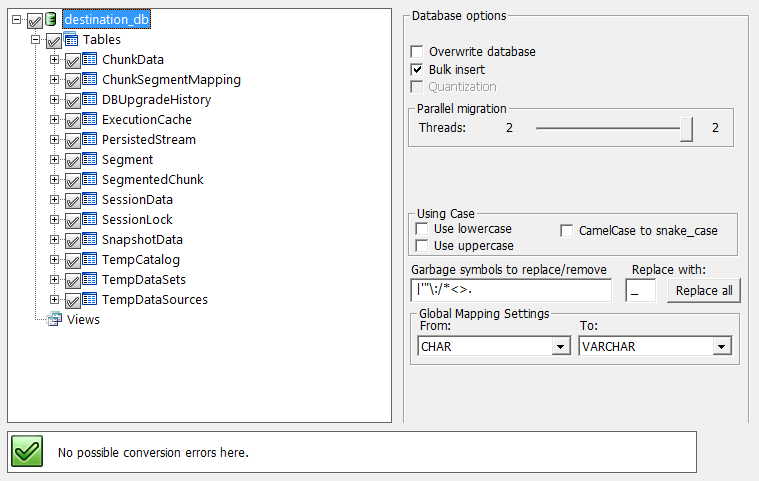The width and height of the screenshot is (759, 481).
Task: Click the Tables folder icon
Action: [x=71, y=39]
